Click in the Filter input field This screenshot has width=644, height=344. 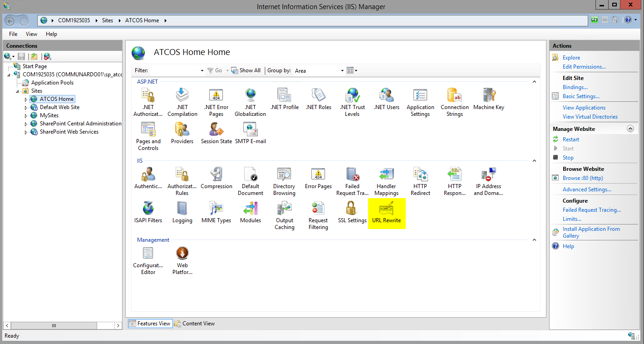coord(175,70)
